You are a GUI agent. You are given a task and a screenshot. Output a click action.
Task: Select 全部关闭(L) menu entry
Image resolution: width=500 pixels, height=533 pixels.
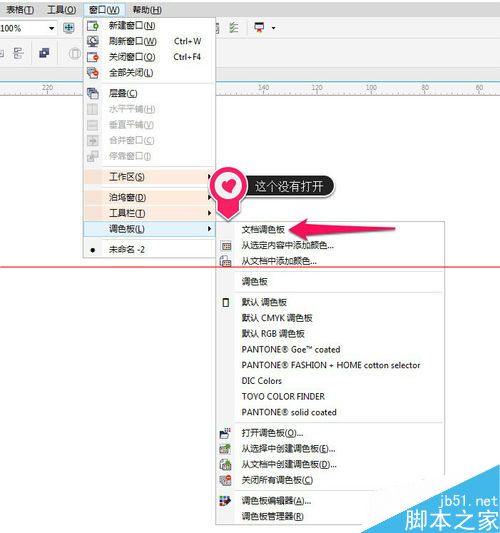pos(149,72)
